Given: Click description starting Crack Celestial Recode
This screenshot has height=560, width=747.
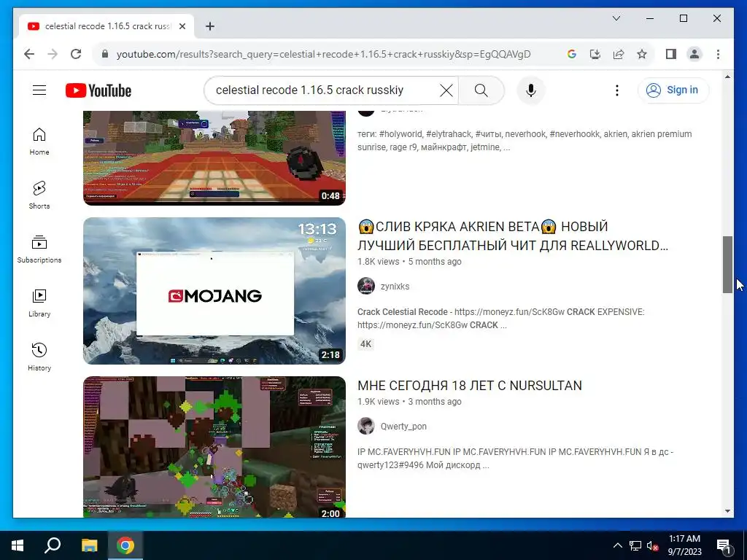Looking at the screenshot, I should point(500,319).
